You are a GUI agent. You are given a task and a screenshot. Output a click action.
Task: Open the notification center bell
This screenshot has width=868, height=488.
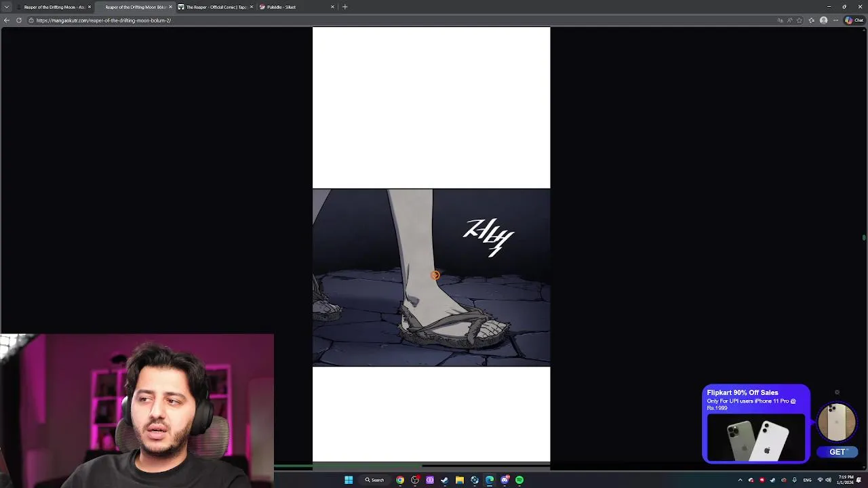[859, 480]
